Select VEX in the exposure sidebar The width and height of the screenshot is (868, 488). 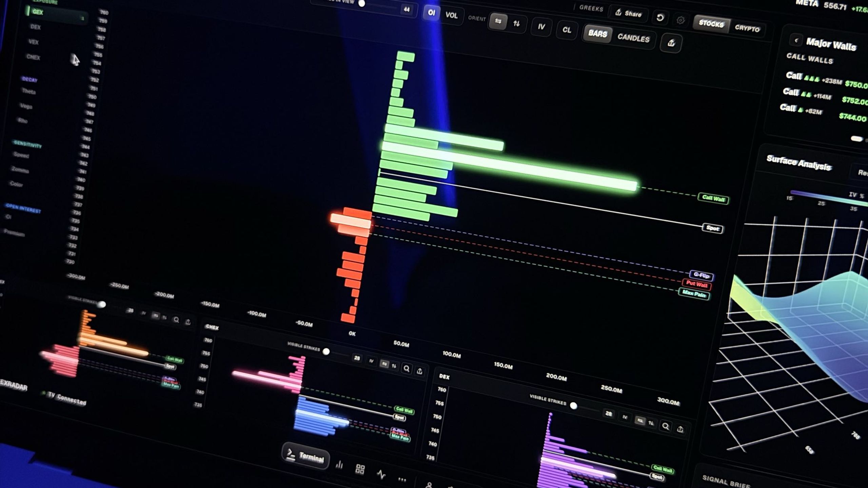[34, 42]
